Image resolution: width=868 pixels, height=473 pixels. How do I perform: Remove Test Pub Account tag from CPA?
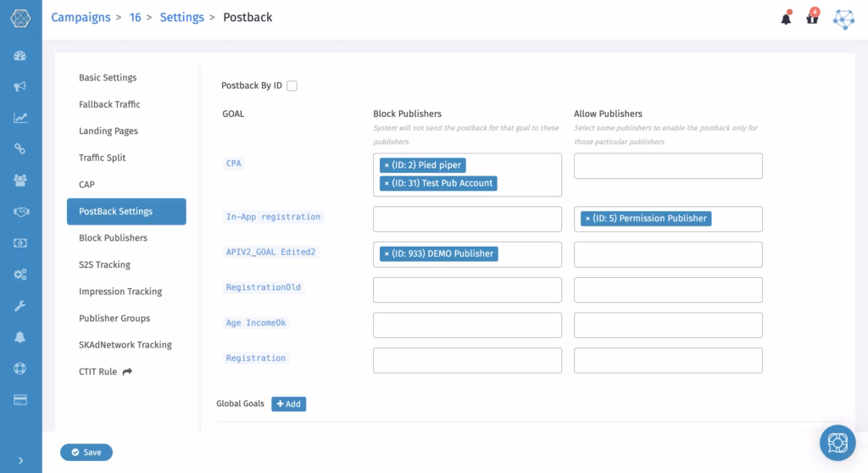point(387,183)
